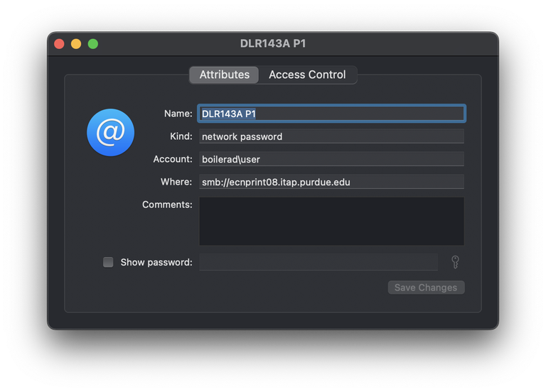Screen dimensions: 546x392
Task: Focus the Account field with boilerad\user
Action: point(331,159)
